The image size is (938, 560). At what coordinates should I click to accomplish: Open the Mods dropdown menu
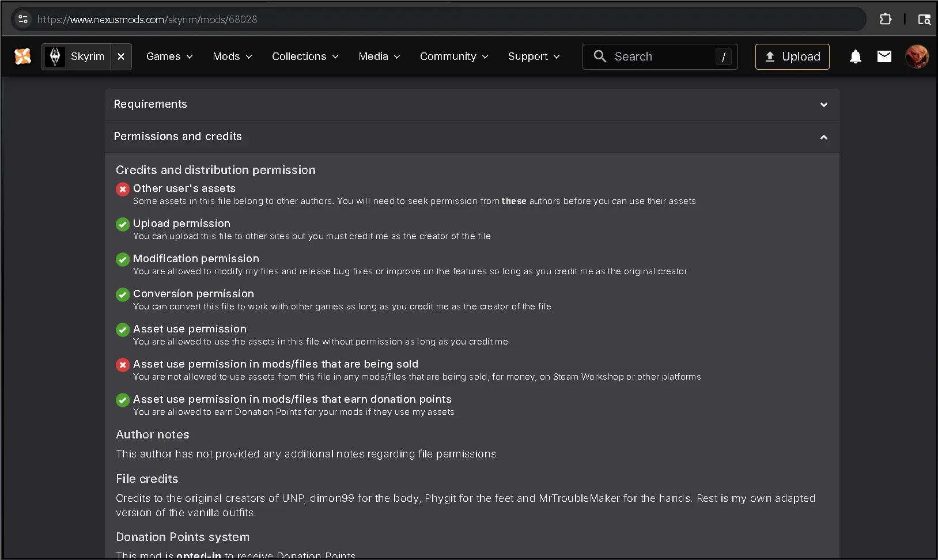pos(232,56)
